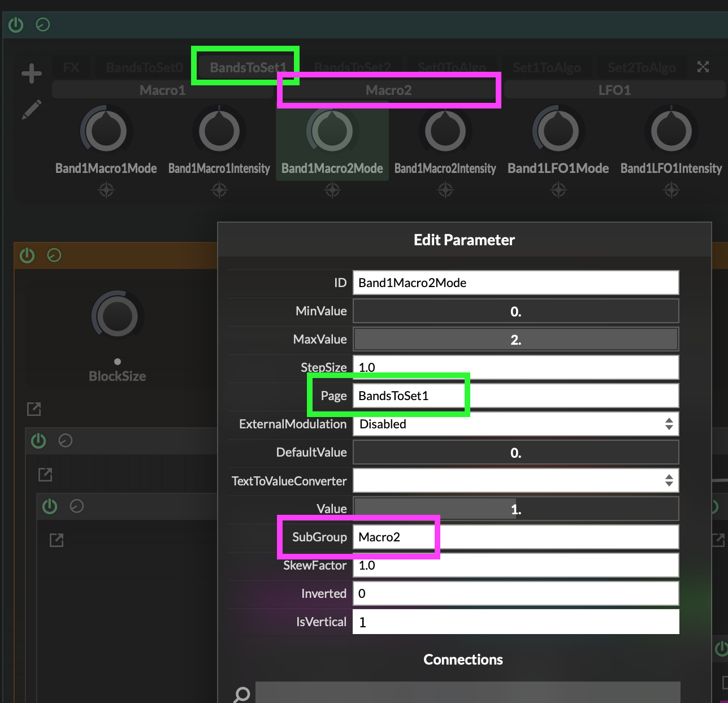Click target icon beneath Band1LFO1Intensity knob
728x703 pixels.
[671, 191]
